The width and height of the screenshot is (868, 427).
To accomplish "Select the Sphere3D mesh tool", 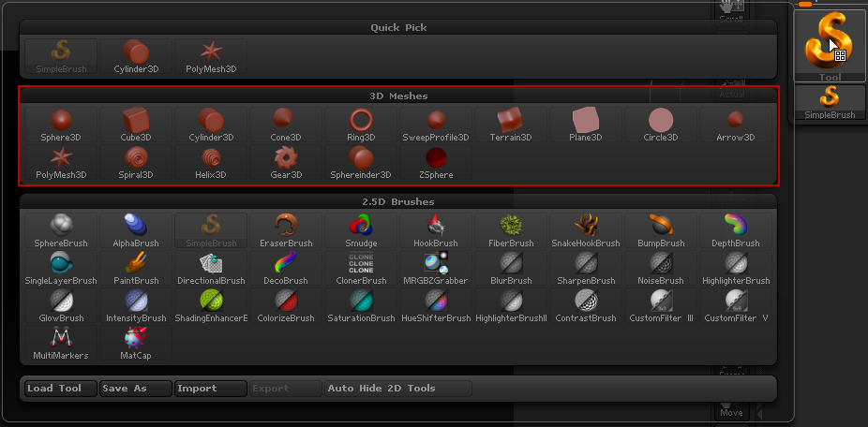I will [61, 125].
